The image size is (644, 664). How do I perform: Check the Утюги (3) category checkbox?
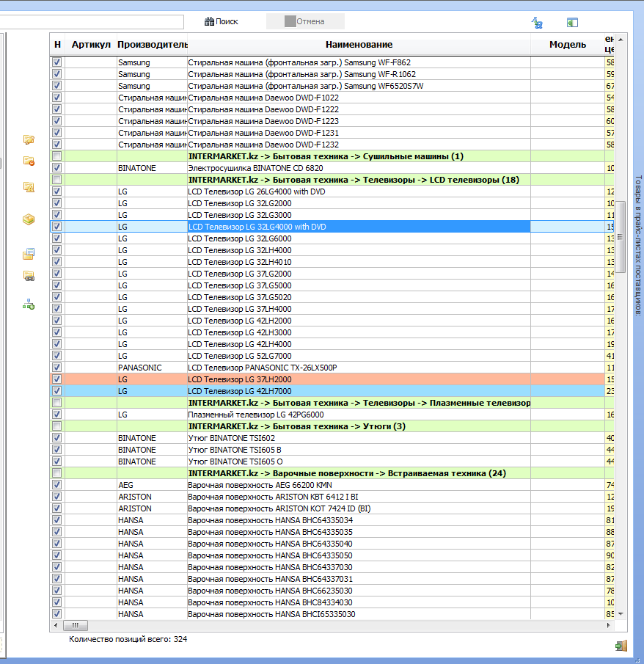pyautogui.click(x=56, y=426)
